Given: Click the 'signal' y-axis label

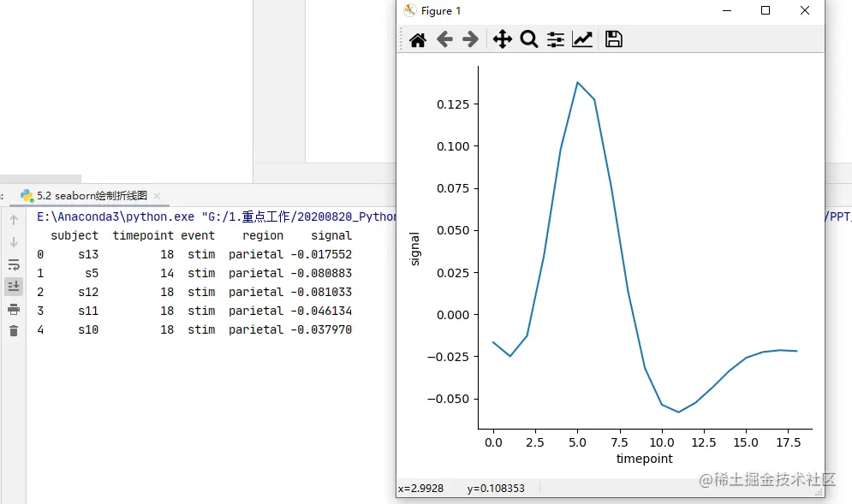Looking at the screenshot, I should (x=414, y=249).
